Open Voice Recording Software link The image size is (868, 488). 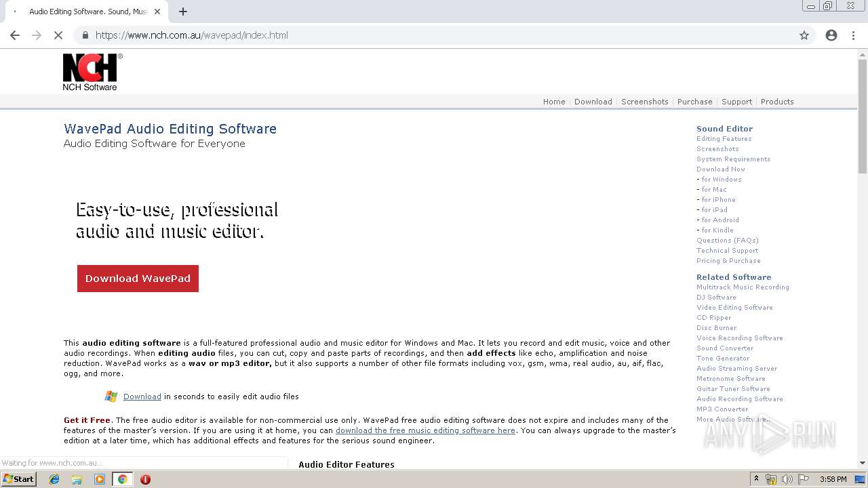(x=740, y=338)
